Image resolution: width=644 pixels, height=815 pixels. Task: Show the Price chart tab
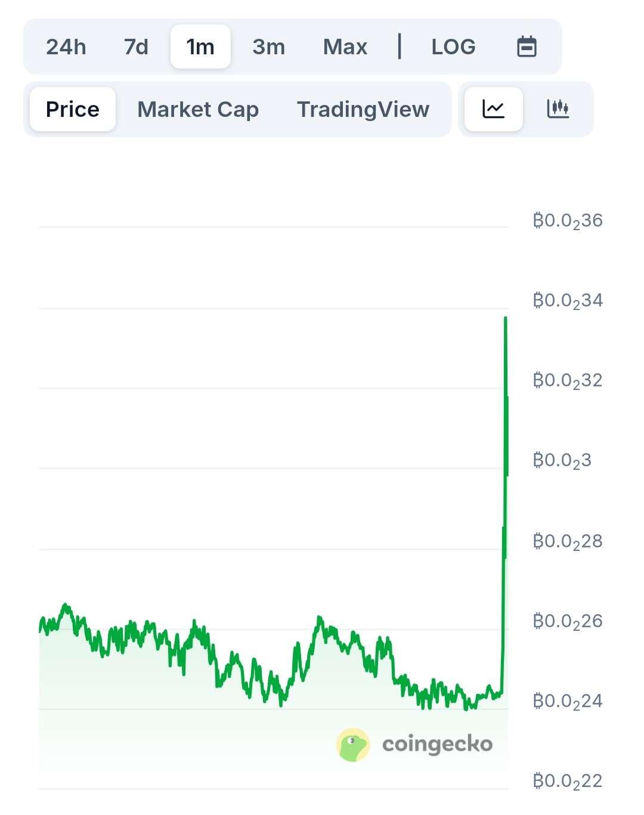(x=73, y=109)
